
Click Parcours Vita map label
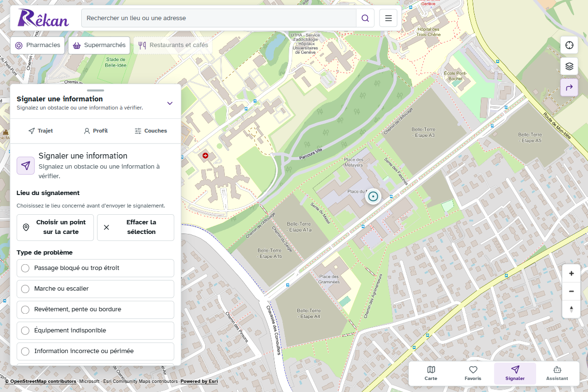click(x=310, y=153)
